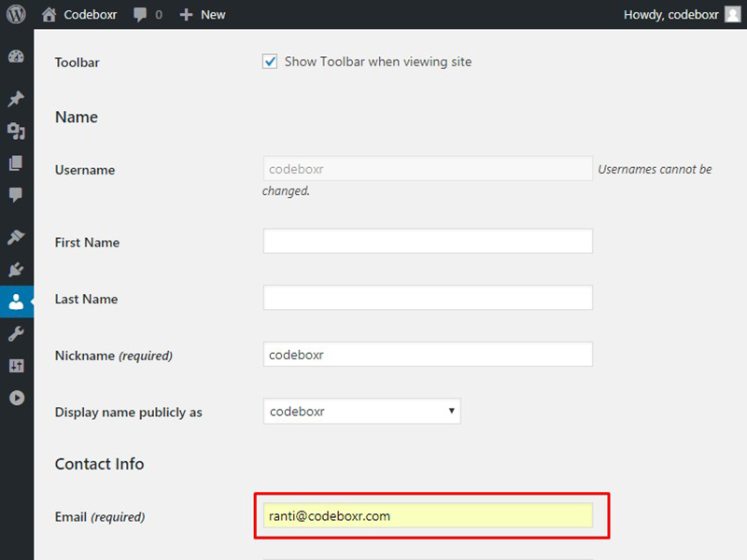747x560 pixels.
Task: Click the user avatar in admin bar
Action: (x=733, y=14)
